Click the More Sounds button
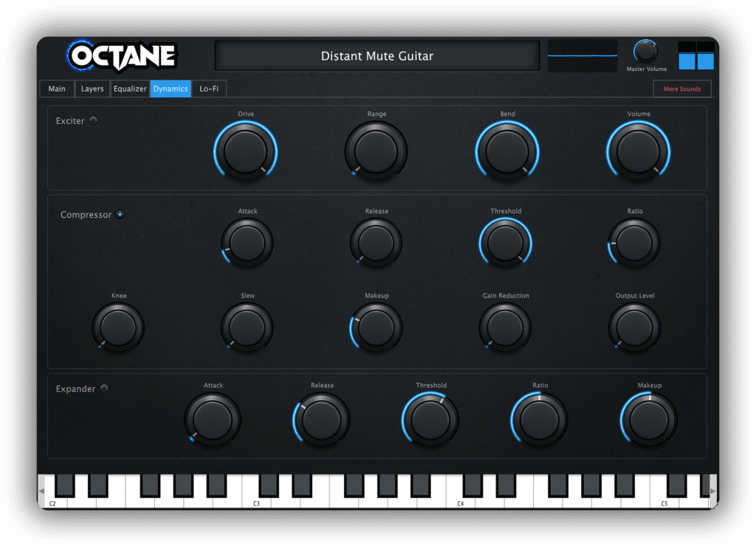This screenshot has width=756, height=547. pyautogui.click(x=681, y=89)
